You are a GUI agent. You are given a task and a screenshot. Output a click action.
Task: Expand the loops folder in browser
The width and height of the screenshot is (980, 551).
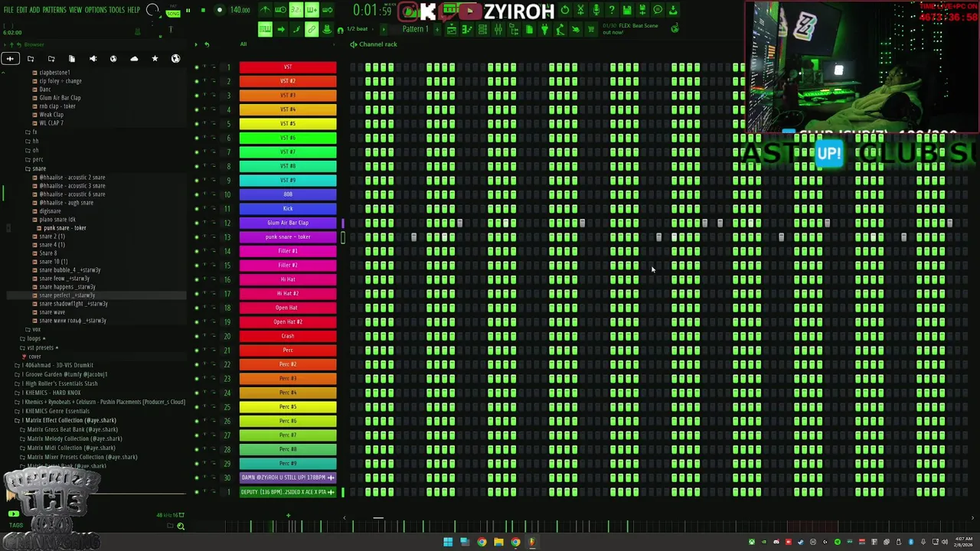pyautogui.click(x=34, y=338)
